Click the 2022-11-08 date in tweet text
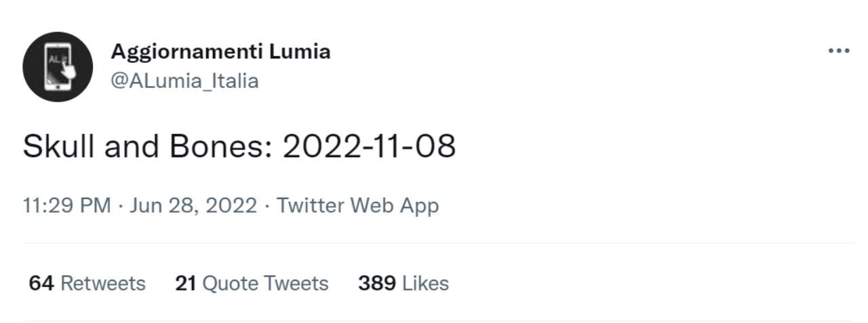Viewport: 868px width, 323px height. pyautogui.click(x=369, y=147)
